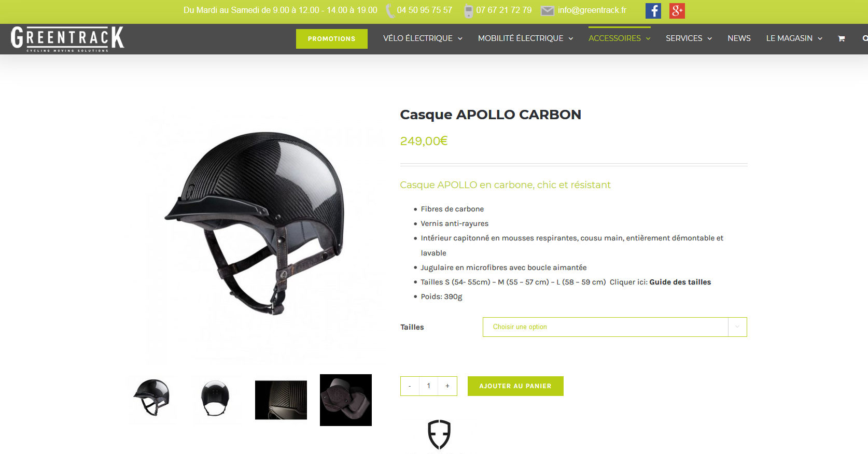
Task: Open the Guide des tailles link
Action: (680, 282)
